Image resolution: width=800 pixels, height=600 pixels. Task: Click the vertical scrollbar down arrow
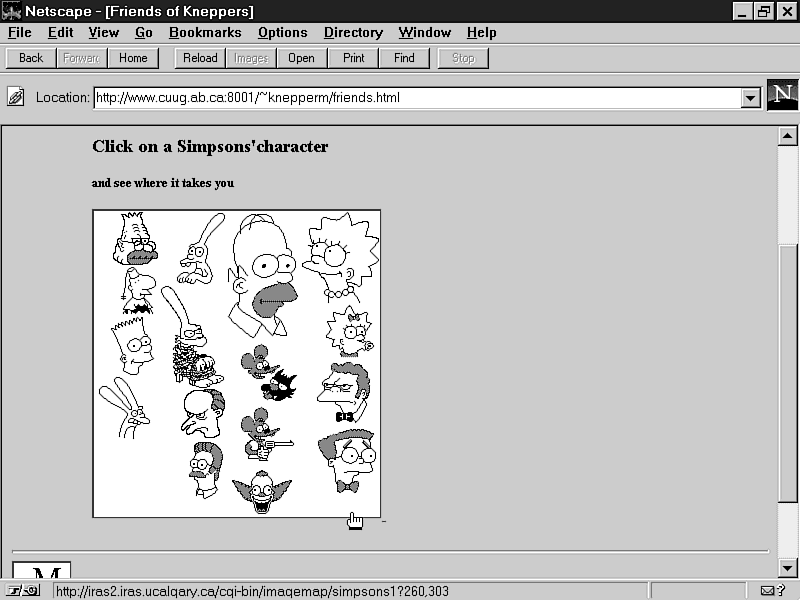click(787, 567)
